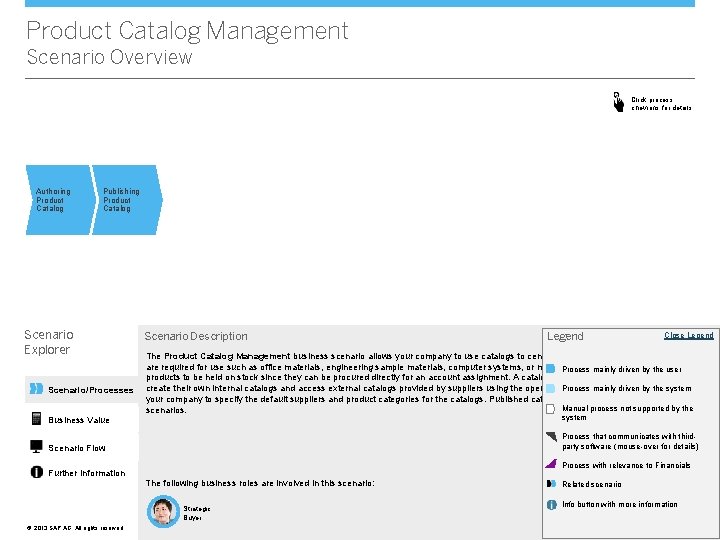Click the 'Strategic Buyer' role label

click(197, 513)
